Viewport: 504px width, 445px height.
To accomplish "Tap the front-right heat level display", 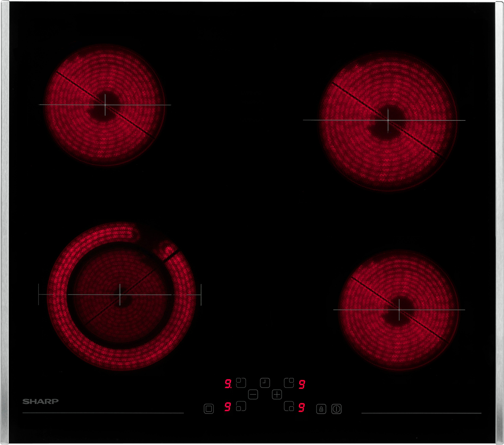I will [301, 407].
